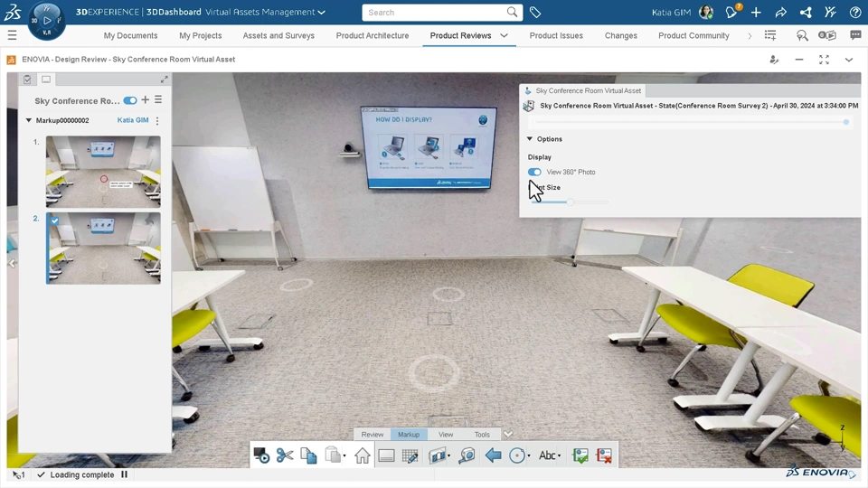868x488 pixels.
Task: Open the left hamburger menu
Action: [x=12, y=35]
